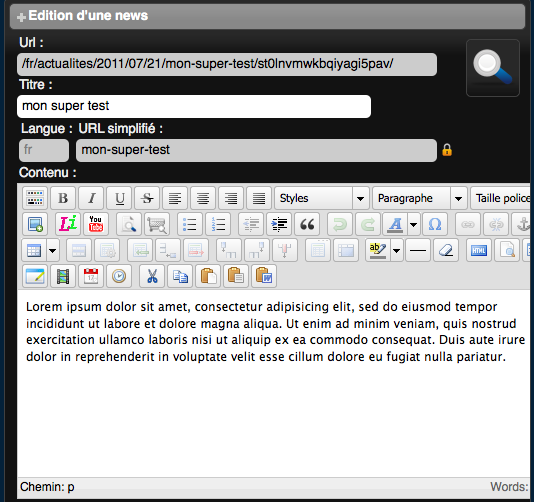Click the YouTube insert icon
This screenshot has height=502, width=534.
(96, 224)
